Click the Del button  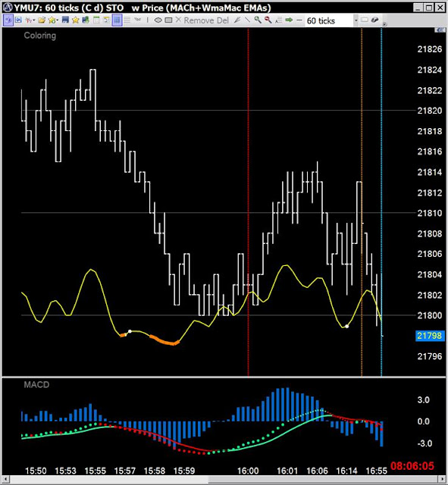click(222, 20)
